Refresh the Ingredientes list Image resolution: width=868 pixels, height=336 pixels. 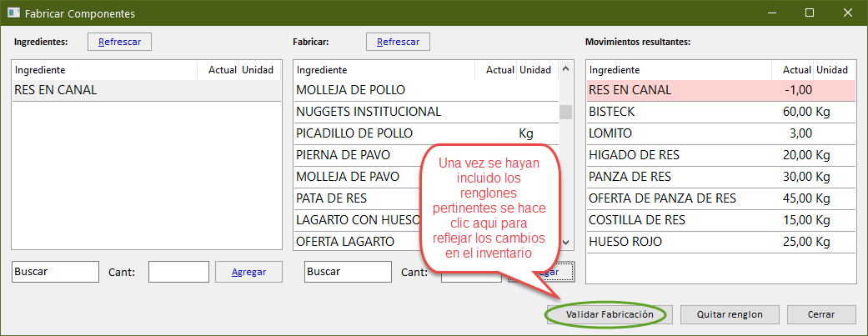click(x=120, y=42)
